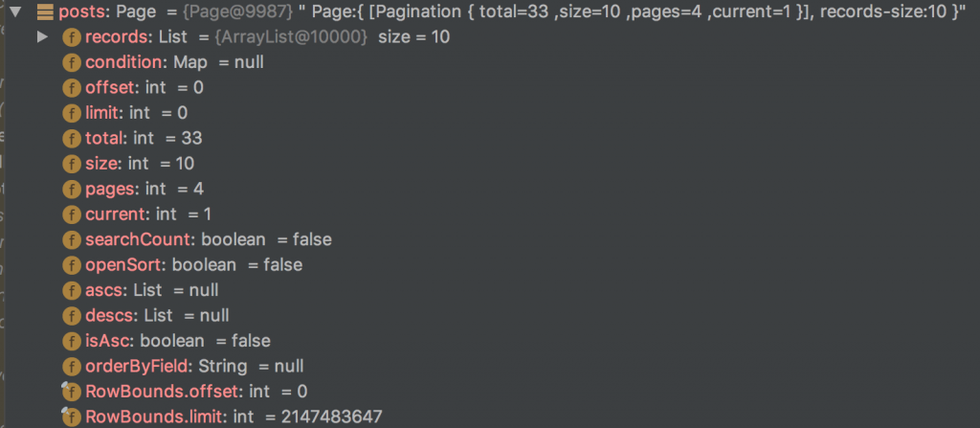This screenshot has width=980, height=428.
Task: Click the RowBounds.limit inherited field icon
Action: (71, 417)
